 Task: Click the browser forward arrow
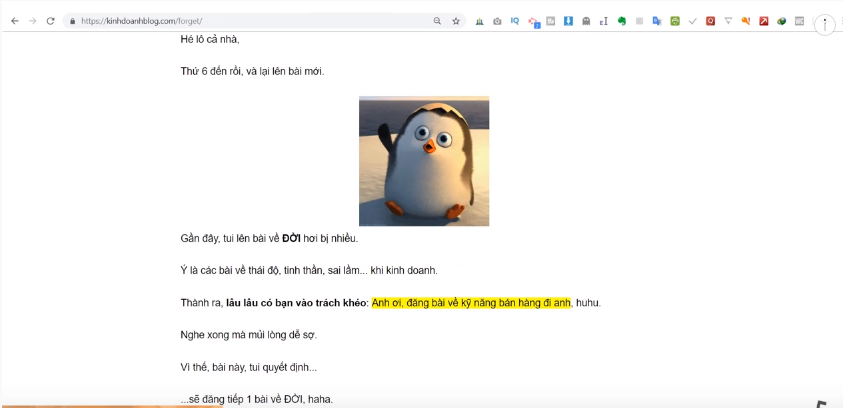(32, 21)
